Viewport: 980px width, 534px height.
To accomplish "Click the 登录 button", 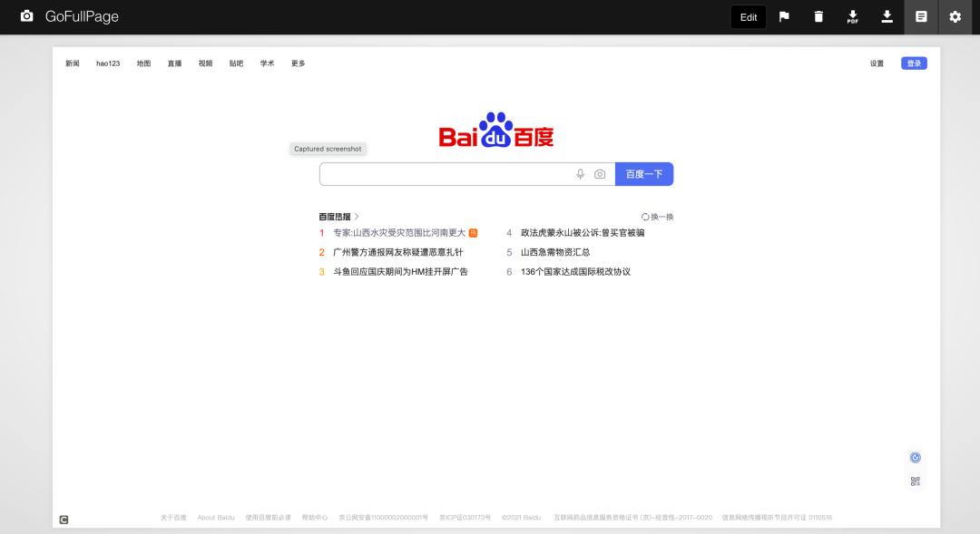I will pos(914,63).
